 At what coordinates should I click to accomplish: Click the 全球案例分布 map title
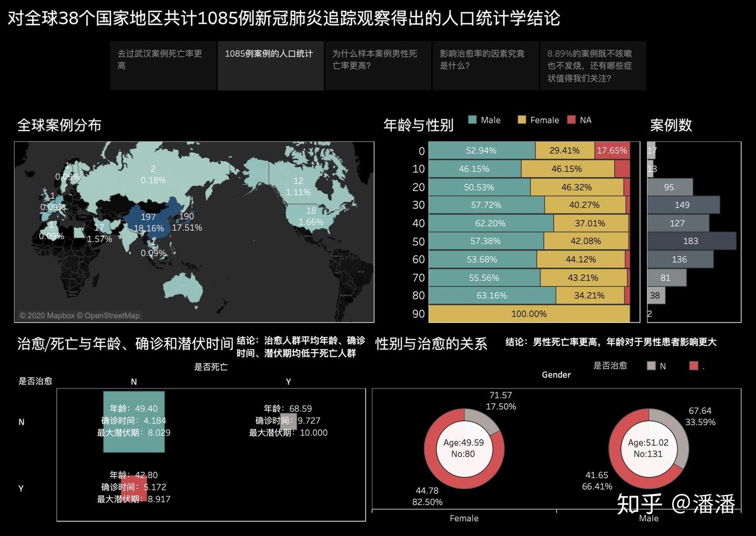pyautogui.click(x=59, y=125)
